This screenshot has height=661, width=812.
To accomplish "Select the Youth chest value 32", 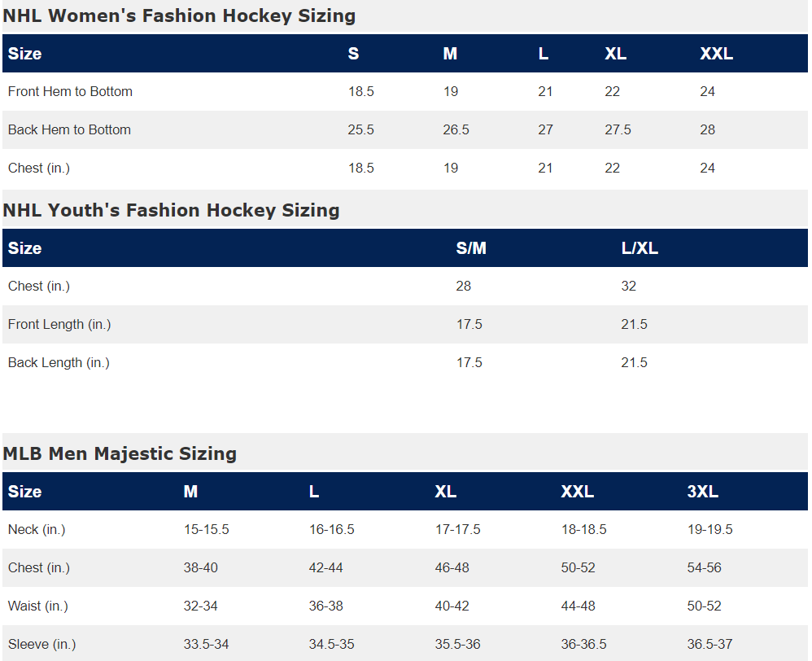I will [x=628, y=286].
